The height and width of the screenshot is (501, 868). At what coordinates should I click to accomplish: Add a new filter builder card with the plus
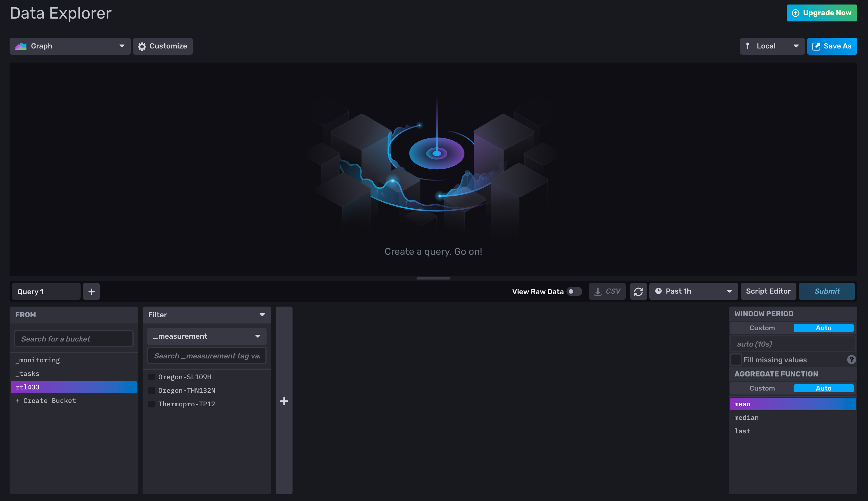click(x=284, y=401)
